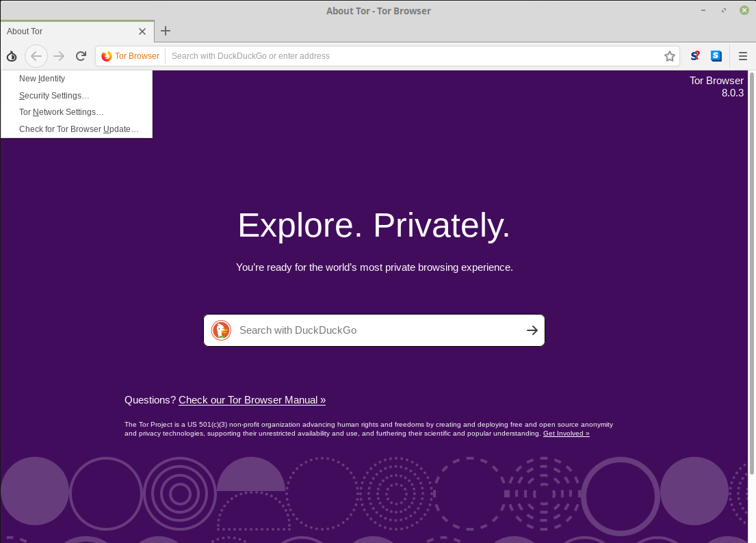Screen dimensions: 756x543
Task: Bookmark this page with the star icon
Action: pyautogui.click(x=669, y=56)
